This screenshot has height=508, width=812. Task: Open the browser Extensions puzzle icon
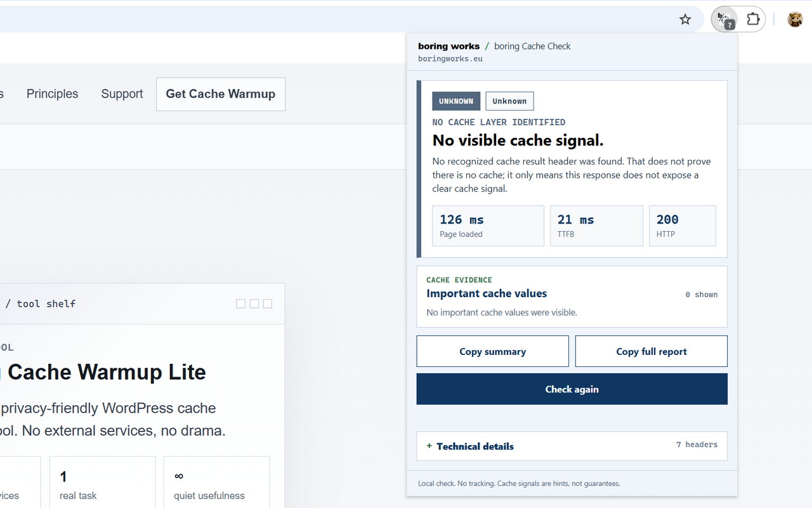(753, 19)
